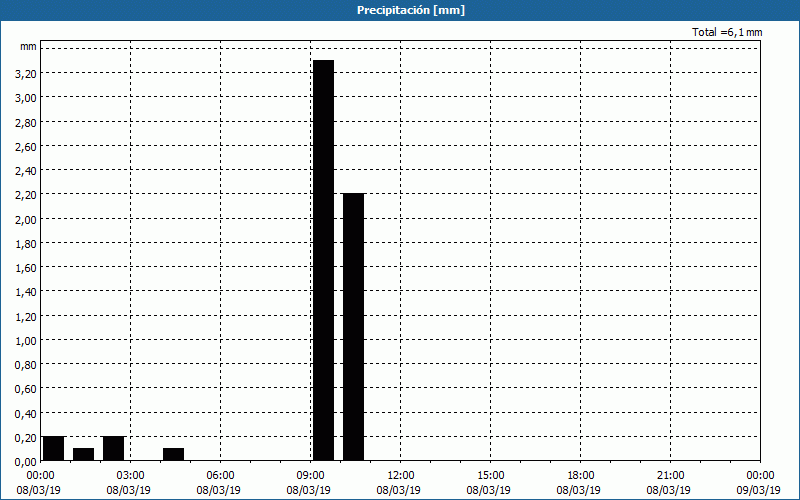Image resolution: width=800 pixels, height=500 pixels.
Task: Click the 00:00 08/03/19 x-axis label
Action: point(39,483)
